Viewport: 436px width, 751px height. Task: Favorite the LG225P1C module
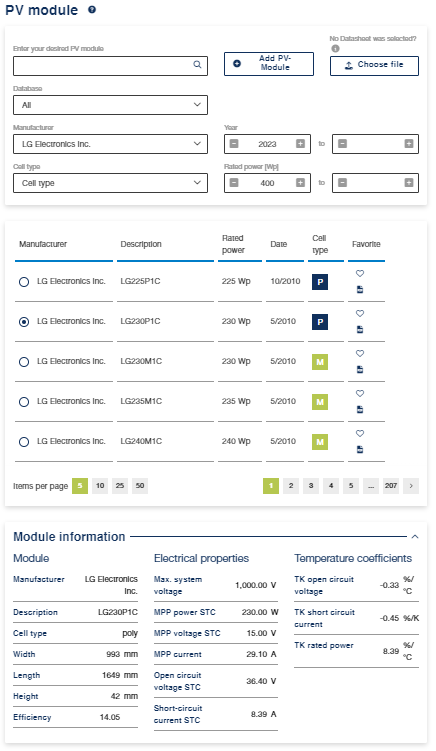(360, 273)
